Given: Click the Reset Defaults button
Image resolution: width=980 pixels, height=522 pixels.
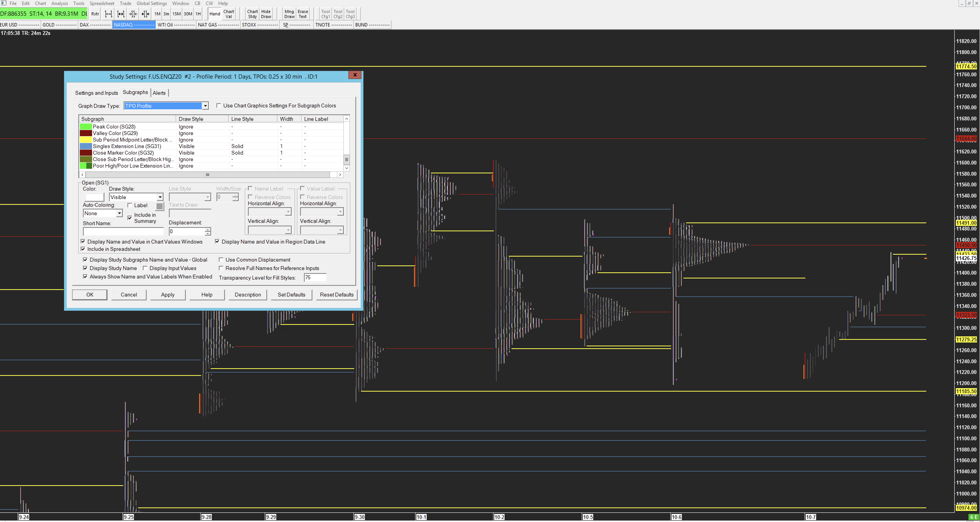Looking at the screenshot, I should (x=337, y=295).
